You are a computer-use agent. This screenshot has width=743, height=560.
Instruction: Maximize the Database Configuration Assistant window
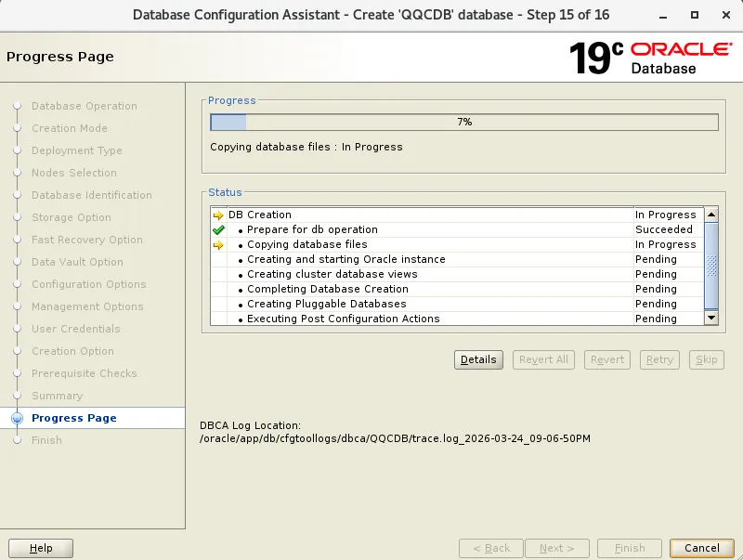pos(694,15)
